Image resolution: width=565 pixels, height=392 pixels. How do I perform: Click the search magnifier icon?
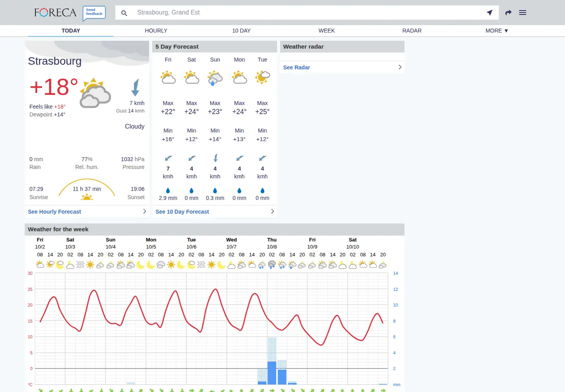(x=124, y=13)
